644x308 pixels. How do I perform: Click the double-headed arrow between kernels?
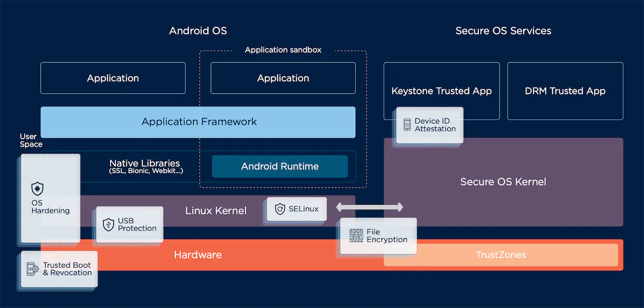point(369,207)
